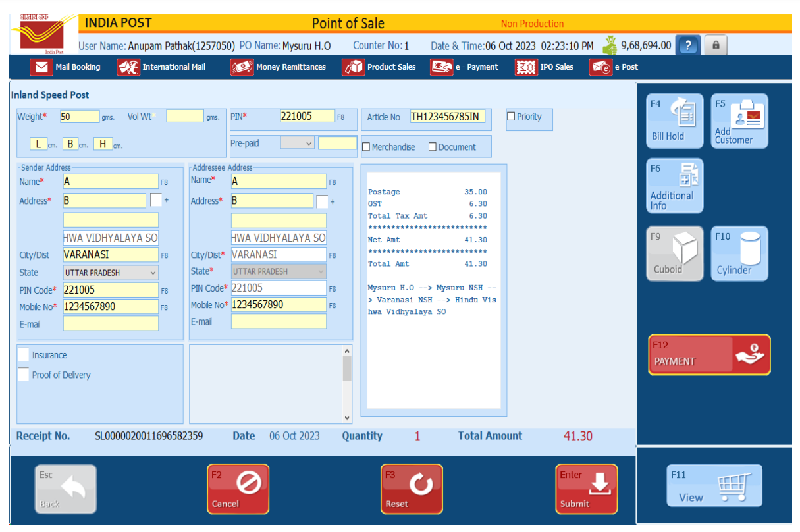The width and height of the screenshot is (800, 532).
Task: Open the e-Payment hand icon
Action: (441, 67)
